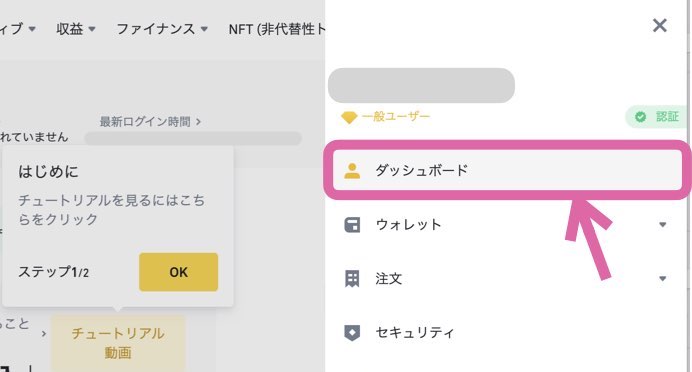
Task: Expand the ウォレット submenu arrow
Action: [x=662, y=225]
